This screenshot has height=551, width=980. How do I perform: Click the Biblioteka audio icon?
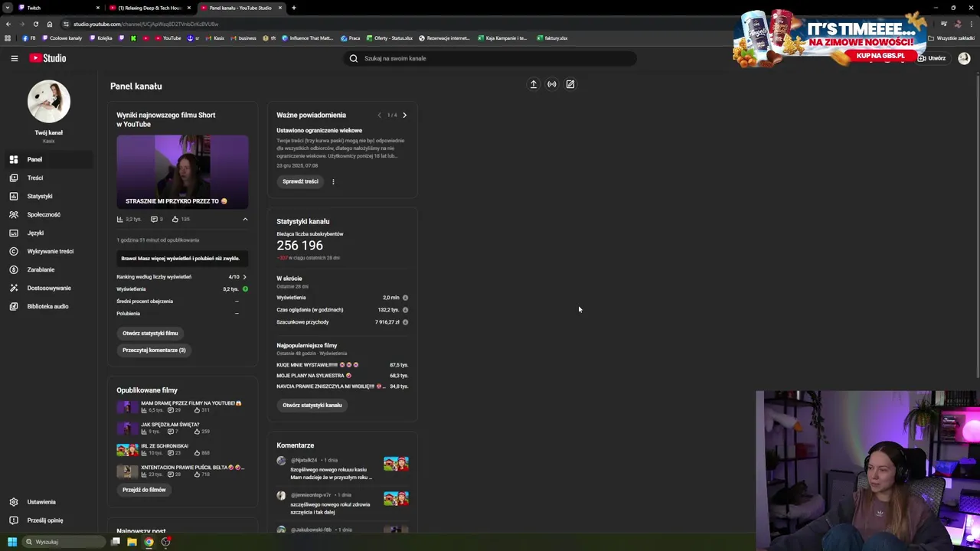pos(13,306)
